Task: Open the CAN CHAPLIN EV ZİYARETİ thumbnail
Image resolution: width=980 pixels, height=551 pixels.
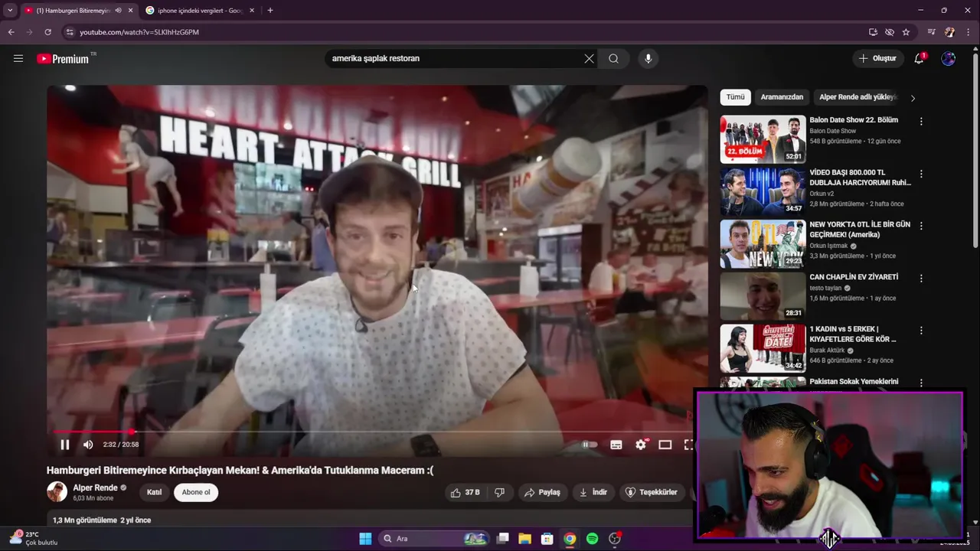Action: click(x=763, y=296)
